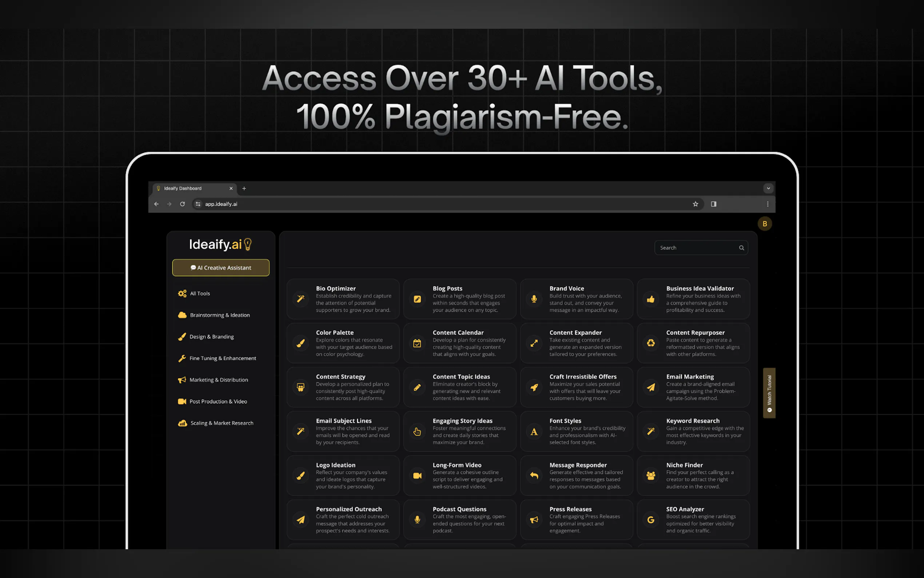924x578 pixels.
Task: Click the Font Styles letter A icon
Action: tap(534, 432)
